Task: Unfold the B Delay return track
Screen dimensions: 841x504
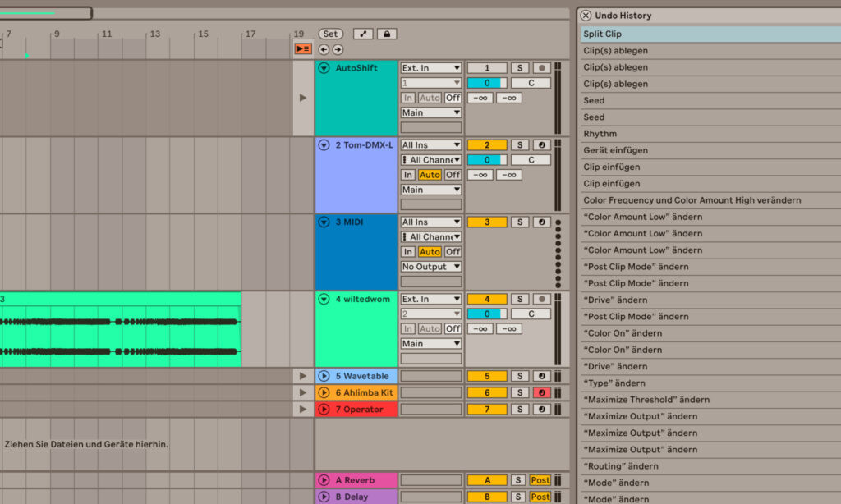Action: click(324, 497)
